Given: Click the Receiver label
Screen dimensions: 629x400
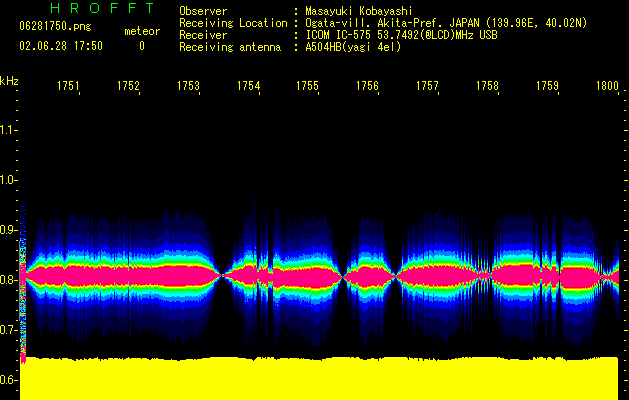Looking at the screenshot, I should (x=203, y=35).
